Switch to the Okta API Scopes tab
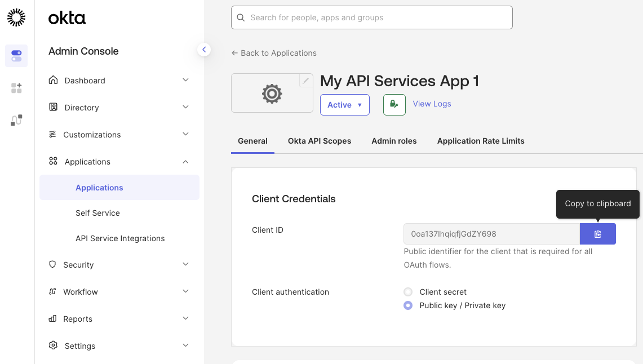 point(320,141)
